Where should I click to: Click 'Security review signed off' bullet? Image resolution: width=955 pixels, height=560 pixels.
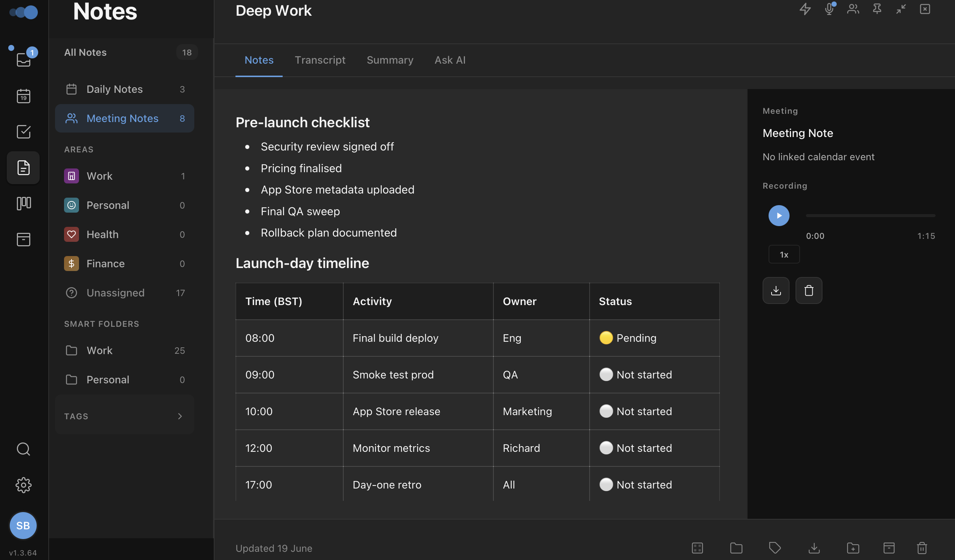[327, 146]
